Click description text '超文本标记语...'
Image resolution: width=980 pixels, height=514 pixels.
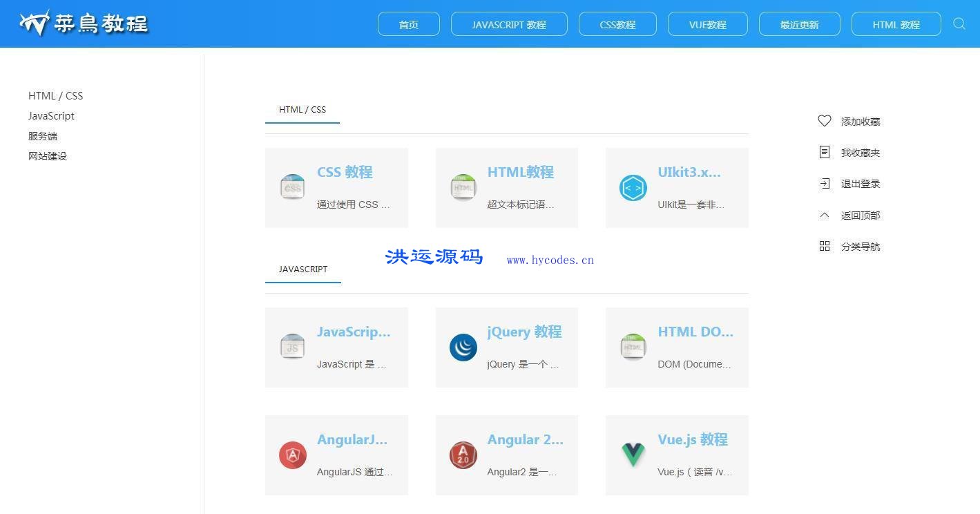tap(521, 204)
